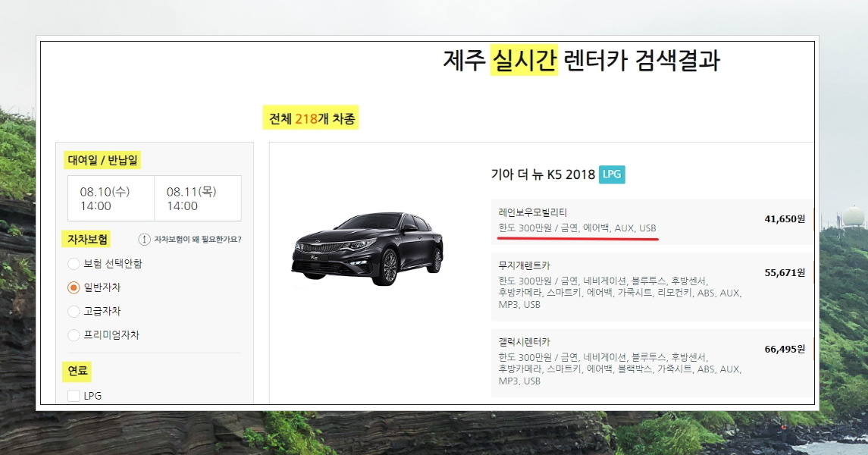Click the 대여일 / 반납일 heading
868x455 pixels.
(x=102, y=161)
